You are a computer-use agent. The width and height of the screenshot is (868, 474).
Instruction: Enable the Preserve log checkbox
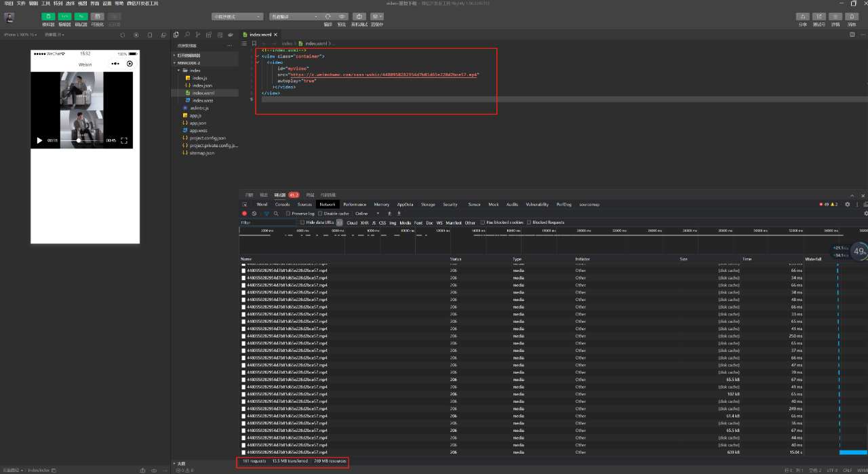coord(288,213)
